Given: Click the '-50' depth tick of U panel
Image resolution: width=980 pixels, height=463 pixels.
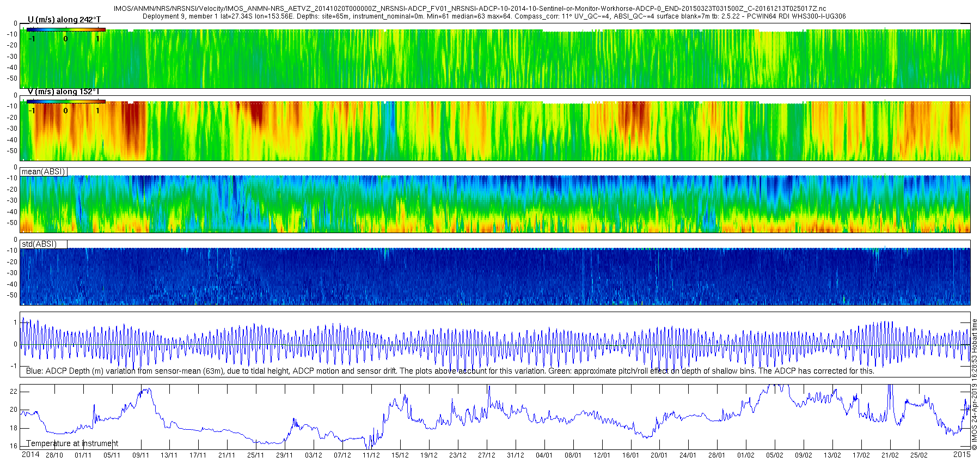Looking at the screenshot, I should pyautogui.click(x=12, y=78).
